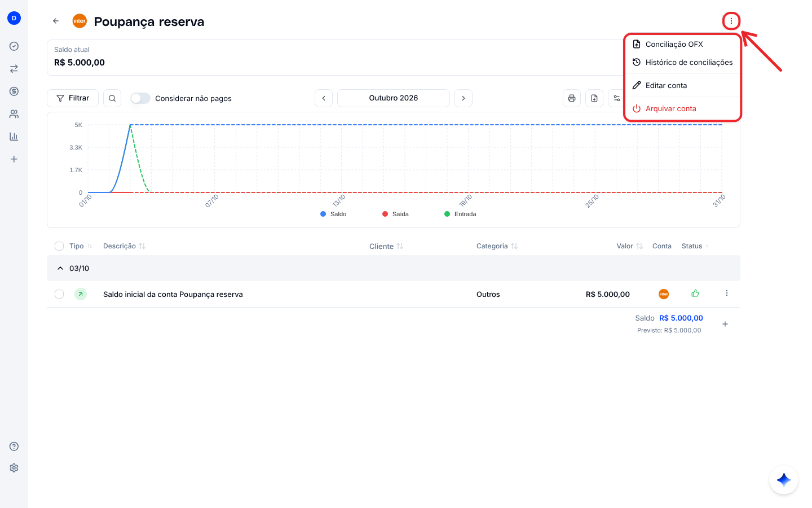Check the select-all checkbox in table header
The width and height of the screenshot is (812, 508).
point(59,246)
